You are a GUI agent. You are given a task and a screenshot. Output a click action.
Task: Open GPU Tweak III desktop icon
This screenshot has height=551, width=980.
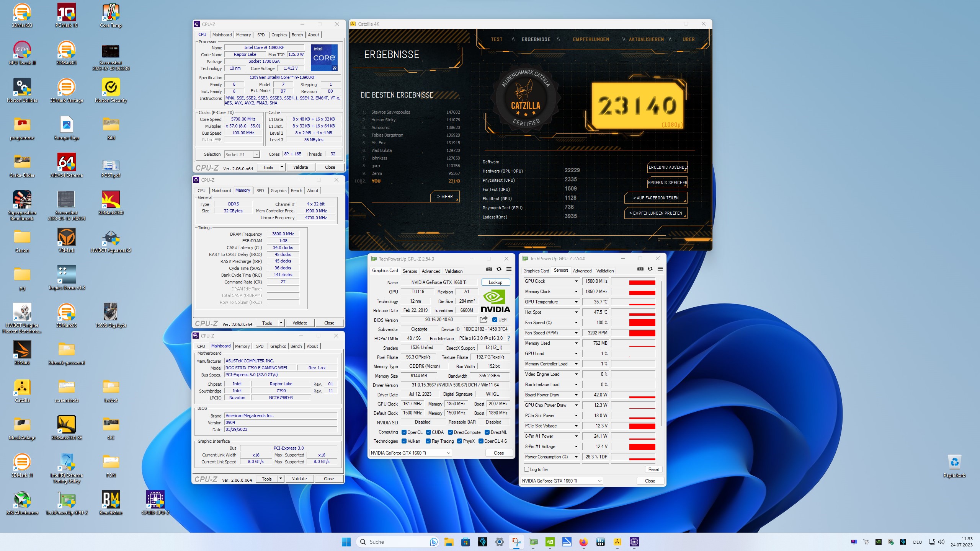[22, 53]
